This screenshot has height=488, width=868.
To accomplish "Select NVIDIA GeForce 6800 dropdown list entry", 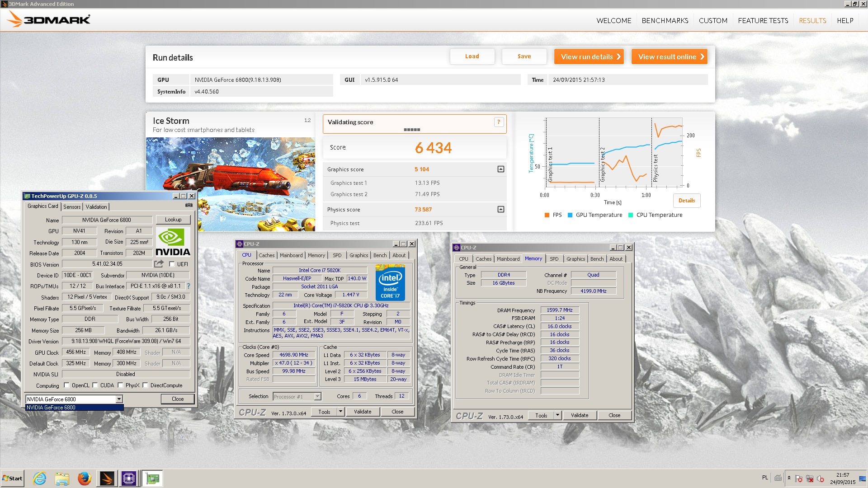I will point(75,408).
